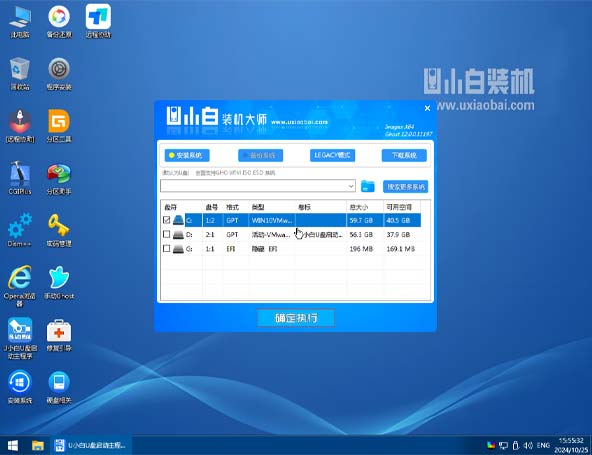Click the 56.1 GB size cell
Screen dimensions: 592x455
[x=361, y=234]
